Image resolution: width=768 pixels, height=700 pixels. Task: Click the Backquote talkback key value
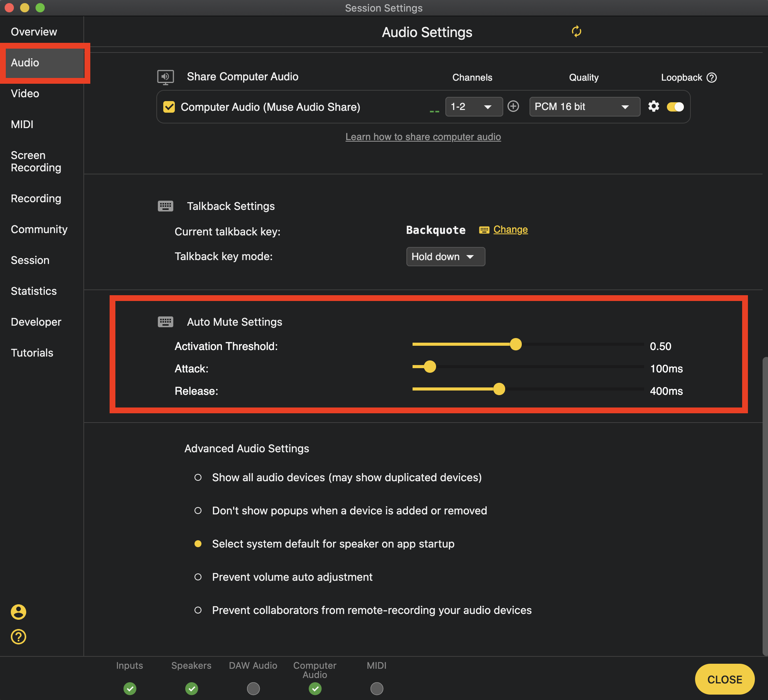pos(436,230)
